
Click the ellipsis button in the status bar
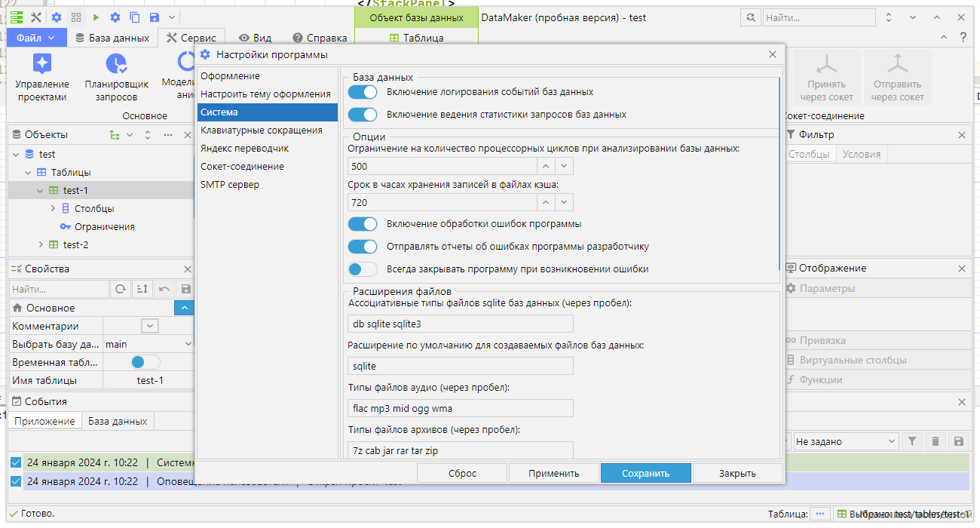pyautogui.click(x=820, y=514)
